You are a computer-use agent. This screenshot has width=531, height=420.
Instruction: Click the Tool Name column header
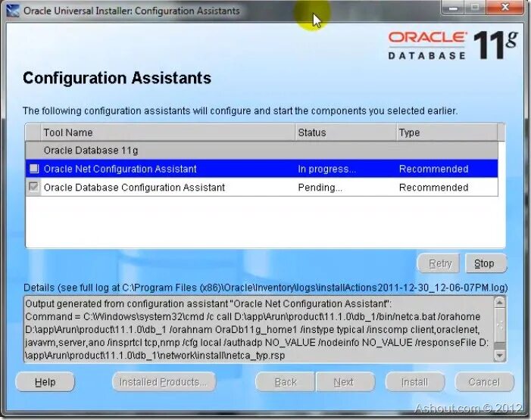(168, 132)
